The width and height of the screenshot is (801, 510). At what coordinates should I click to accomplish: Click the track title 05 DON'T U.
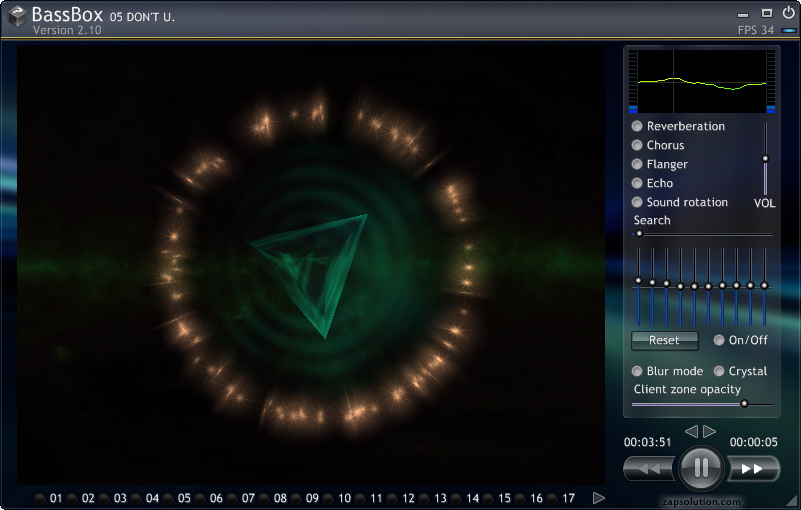pos(142,17)
